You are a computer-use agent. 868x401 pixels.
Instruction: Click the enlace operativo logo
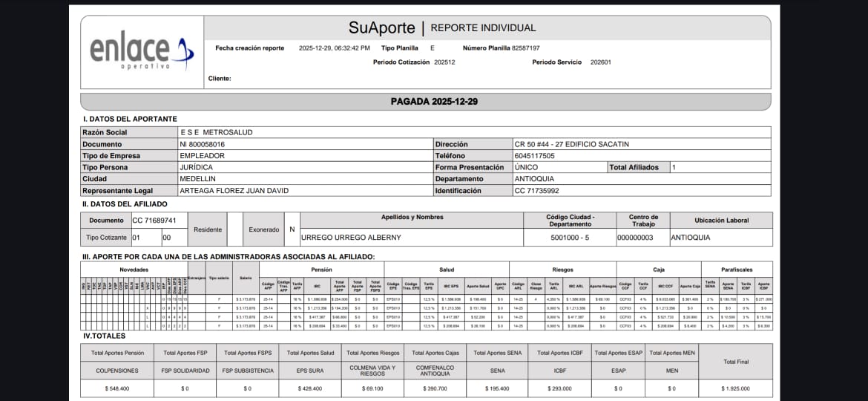(141, 51)
